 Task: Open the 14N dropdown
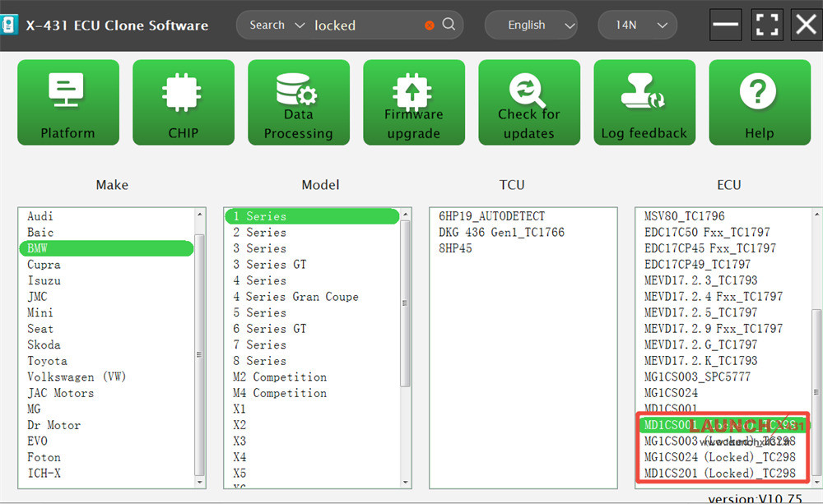point(637,25)
